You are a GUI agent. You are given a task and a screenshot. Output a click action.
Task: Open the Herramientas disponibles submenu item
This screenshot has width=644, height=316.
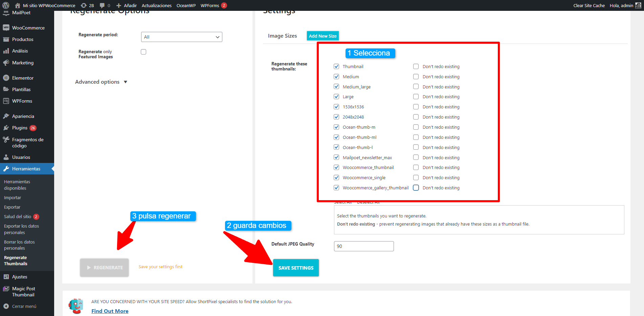pyautogui.click(x=17, y=185)
